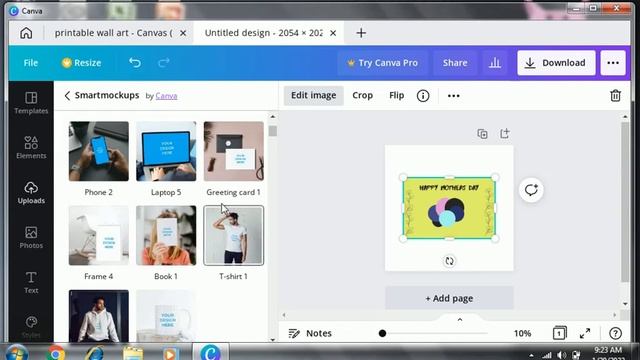Screen dimensions: 640x360
Task: Open more image toolbar options
Action: click(x=453, y=96)
